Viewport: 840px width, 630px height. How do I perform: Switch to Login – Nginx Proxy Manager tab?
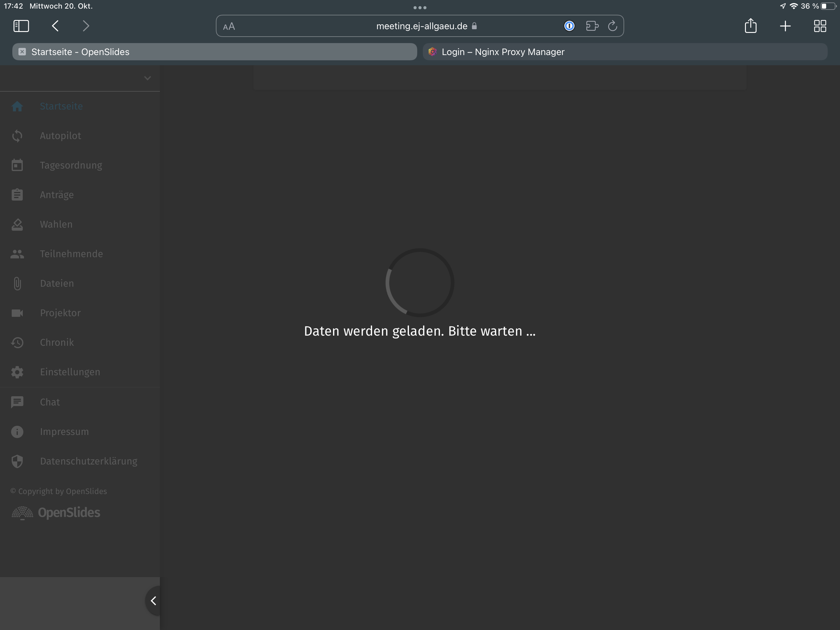(x=625, y=52)
